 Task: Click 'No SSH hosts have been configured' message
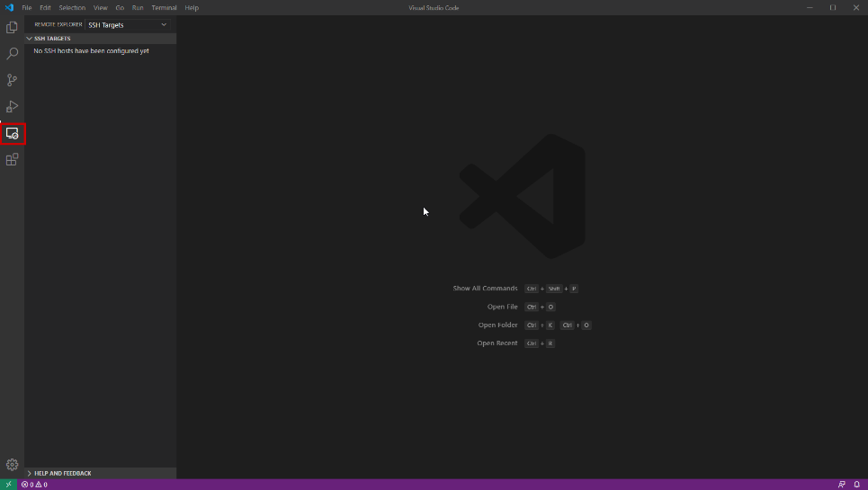pos(91,51)
